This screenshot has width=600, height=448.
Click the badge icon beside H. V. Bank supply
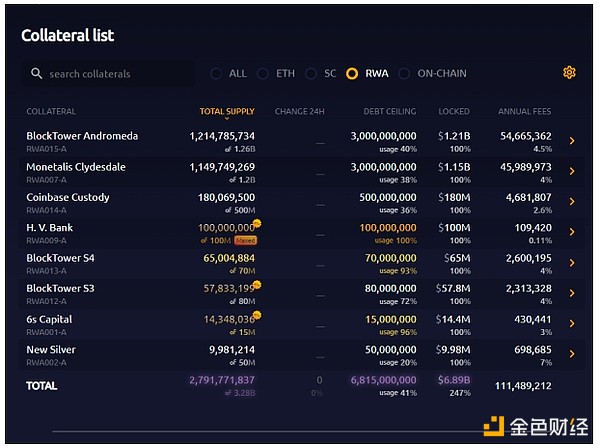(258, 224)
